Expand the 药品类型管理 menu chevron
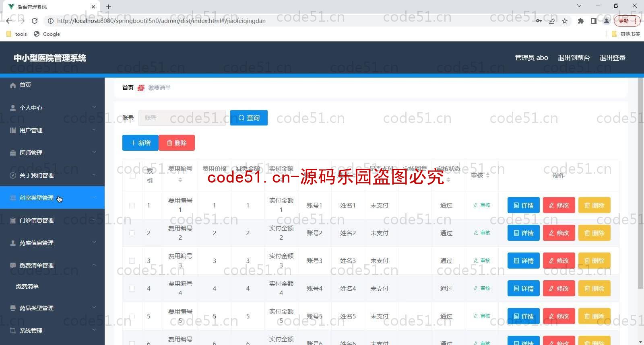The image size is (644, 345). (x=94, y=308)
